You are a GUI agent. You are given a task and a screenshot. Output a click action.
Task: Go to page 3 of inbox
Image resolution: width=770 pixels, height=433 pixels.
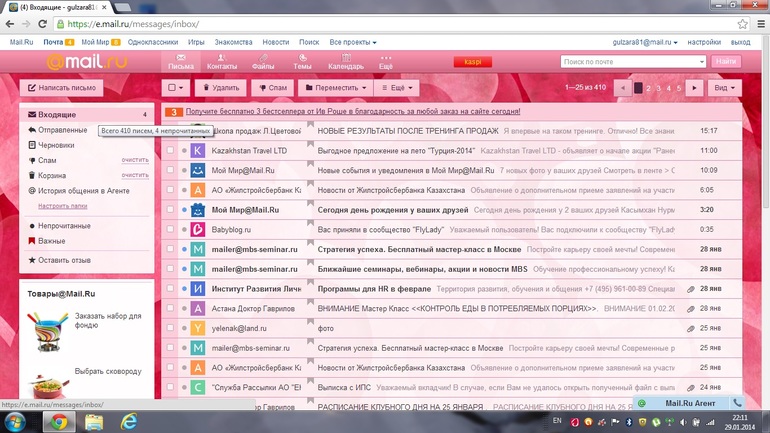[660, 88]
